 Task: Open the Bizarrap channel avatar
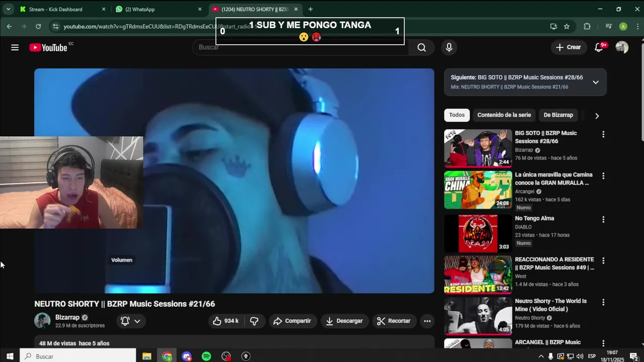pos(42,321)
